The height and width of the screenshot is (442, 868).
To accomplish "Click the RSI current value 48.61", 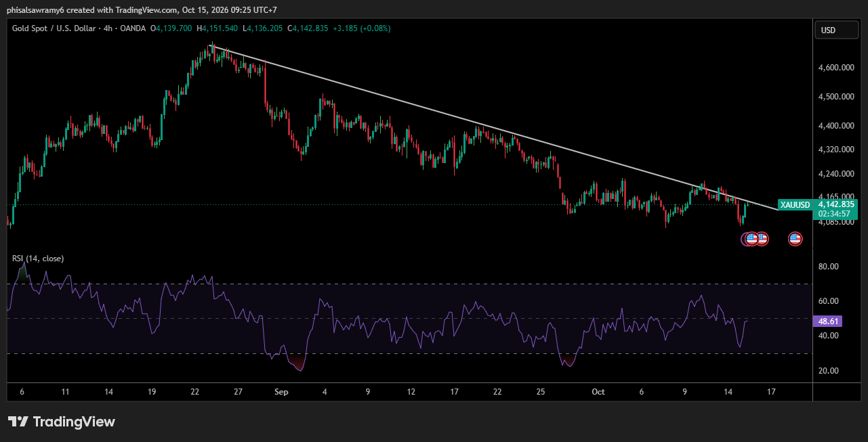I will pos(829,322).
